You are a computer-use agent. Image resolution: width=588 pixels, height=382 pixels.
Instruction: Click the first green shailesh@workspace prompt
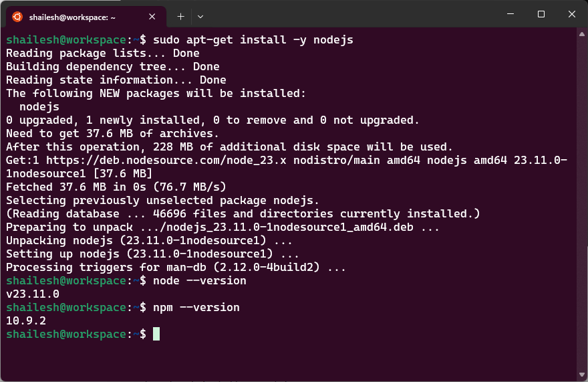coord(66,40)
